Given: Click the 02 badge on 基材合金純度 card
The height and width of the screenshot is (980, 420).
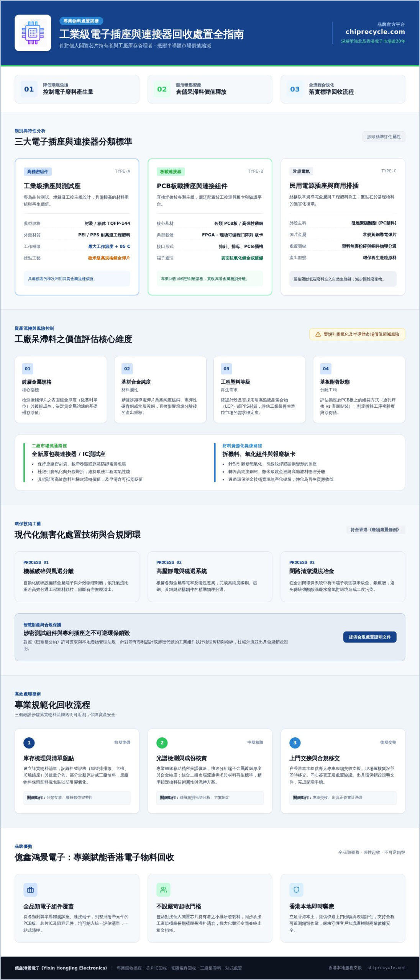Looking at the screenshot, I should pos(127,369).
